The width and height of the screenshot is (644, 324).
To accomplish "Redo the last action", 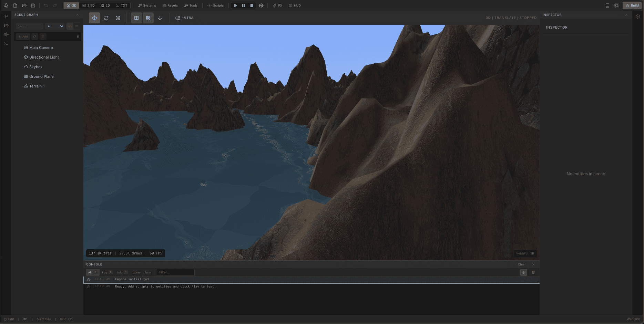I will 55,6.
